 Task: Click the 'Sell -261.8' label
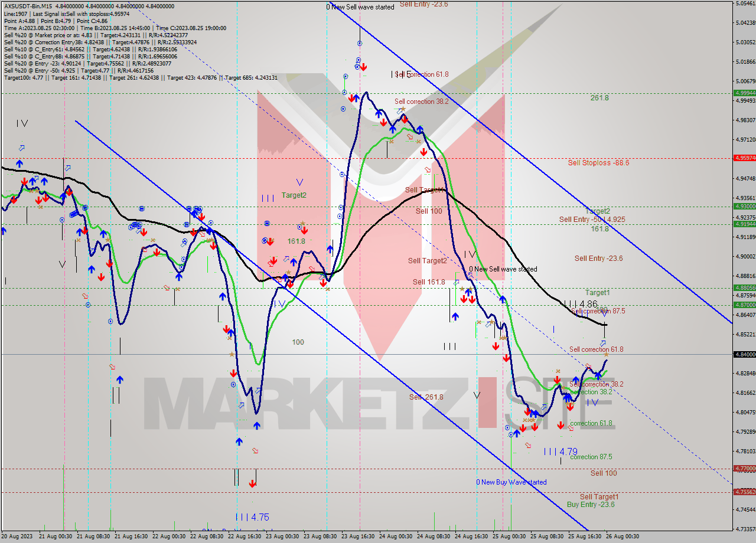click(x=426, y=397)
